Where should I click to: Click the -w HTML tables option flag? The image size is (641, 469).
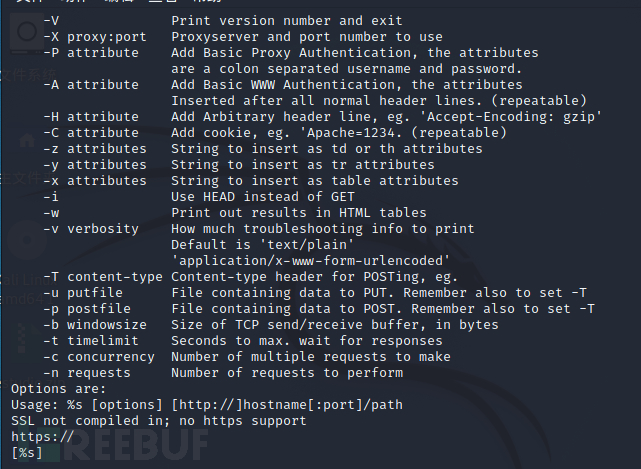coord(51,212)
